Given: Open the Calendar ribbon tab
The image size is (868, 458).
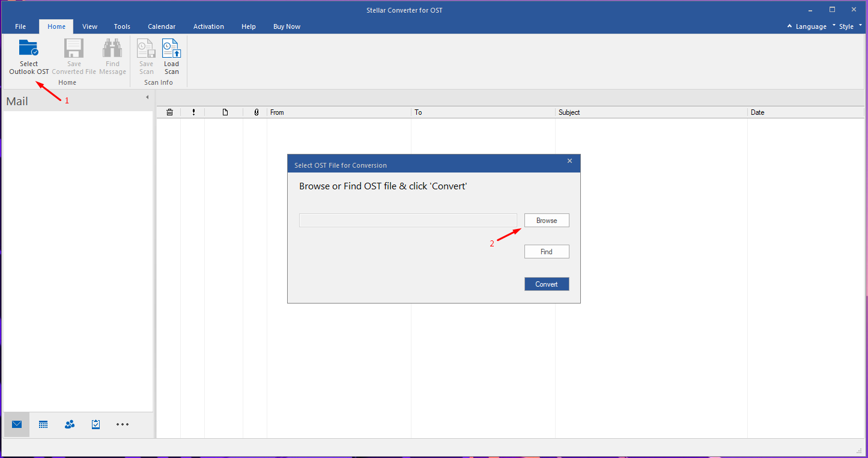Looking at the screenshot, I should (162, 26).
